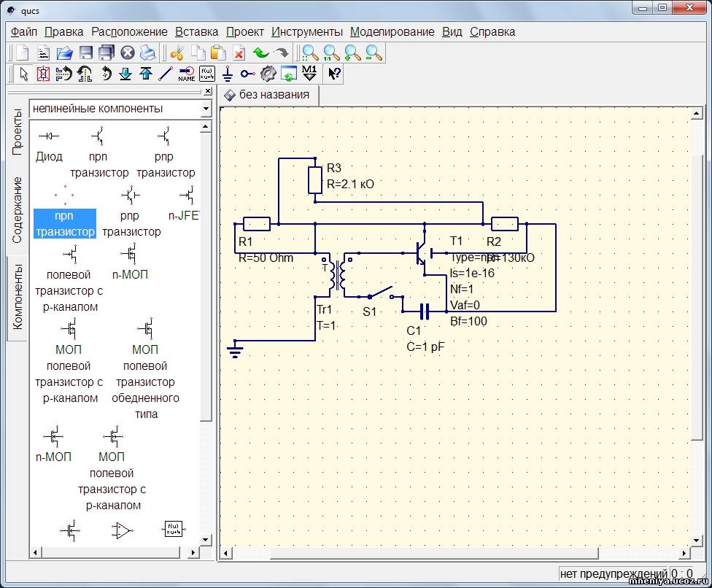The width and height of the screenshot is (712, 588).
Task: Paste from clipboard
Action: click(218, 53)
